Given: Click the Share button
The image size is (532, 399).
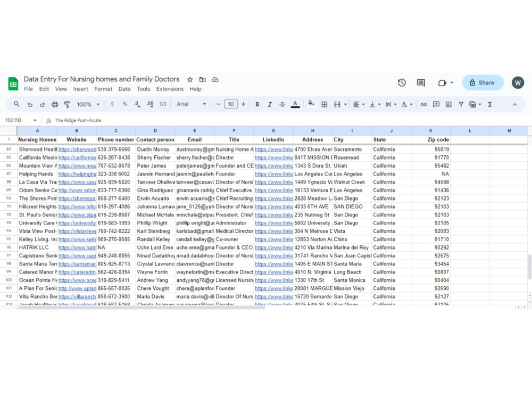Looking at the screenshot, I should coord(483,82).
